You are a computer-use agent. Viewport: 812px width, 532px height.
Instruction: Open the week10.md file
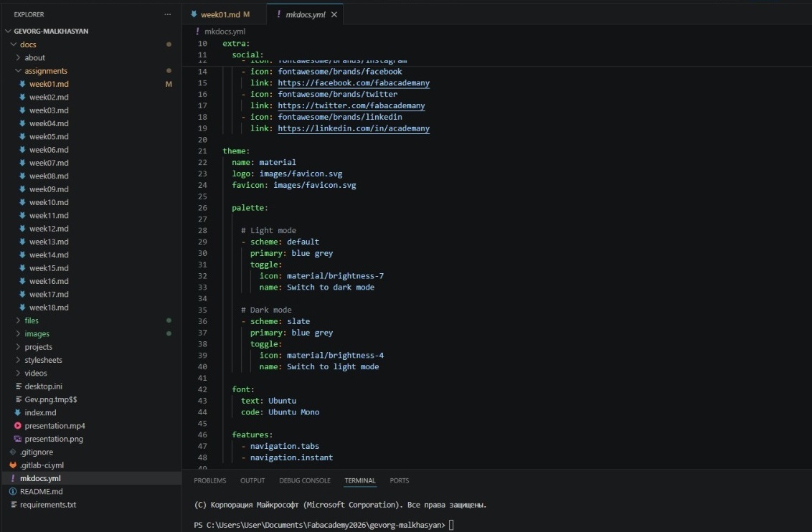point(49,202)
